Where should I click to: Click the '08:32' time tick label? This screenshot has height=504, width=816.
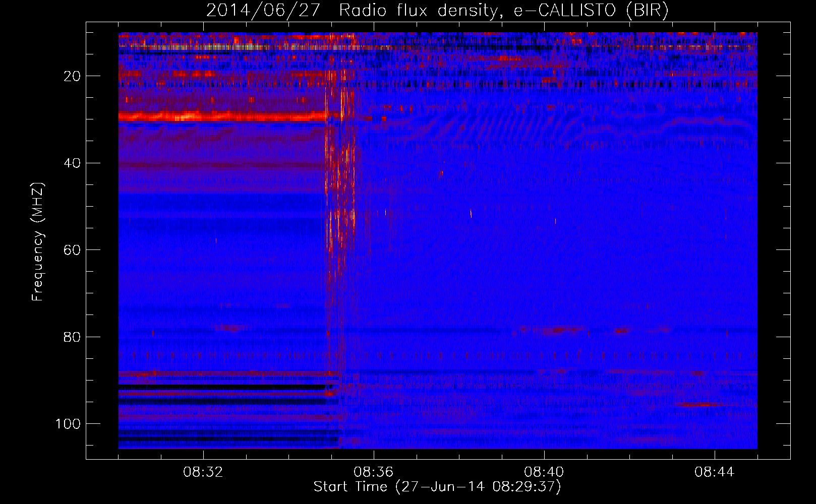point(203,472)
